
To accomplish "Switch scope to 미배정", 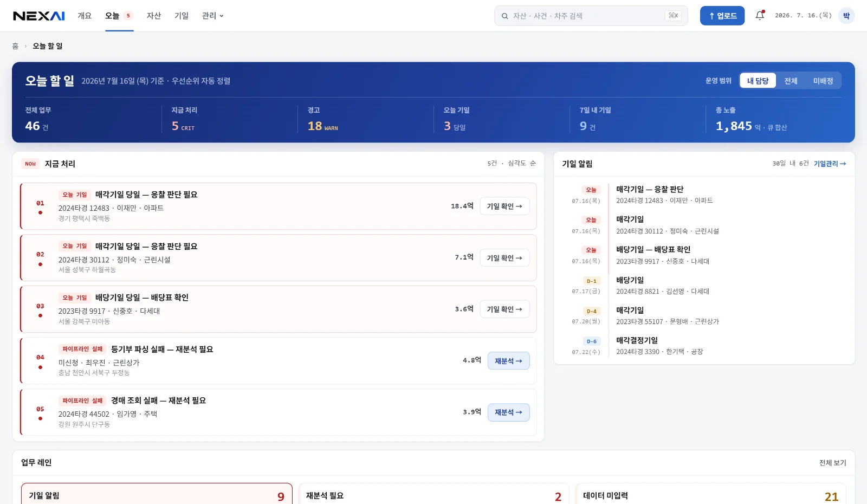I will (x=823, y=81).
